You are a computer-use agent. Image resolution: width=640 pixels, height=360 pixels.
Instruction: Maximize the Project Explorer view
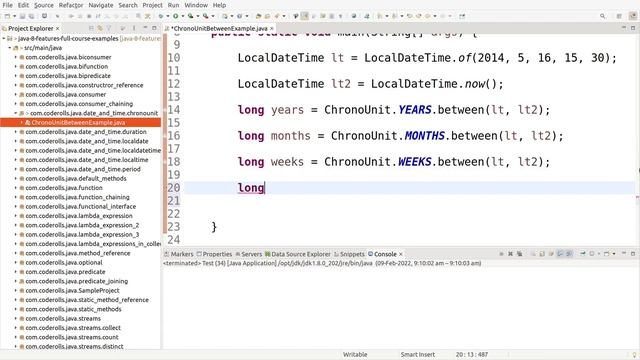(x=154, y=28)
